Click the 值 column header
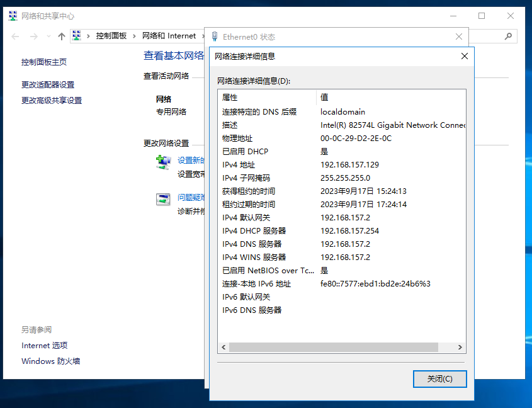 click(x=391, y=98)
